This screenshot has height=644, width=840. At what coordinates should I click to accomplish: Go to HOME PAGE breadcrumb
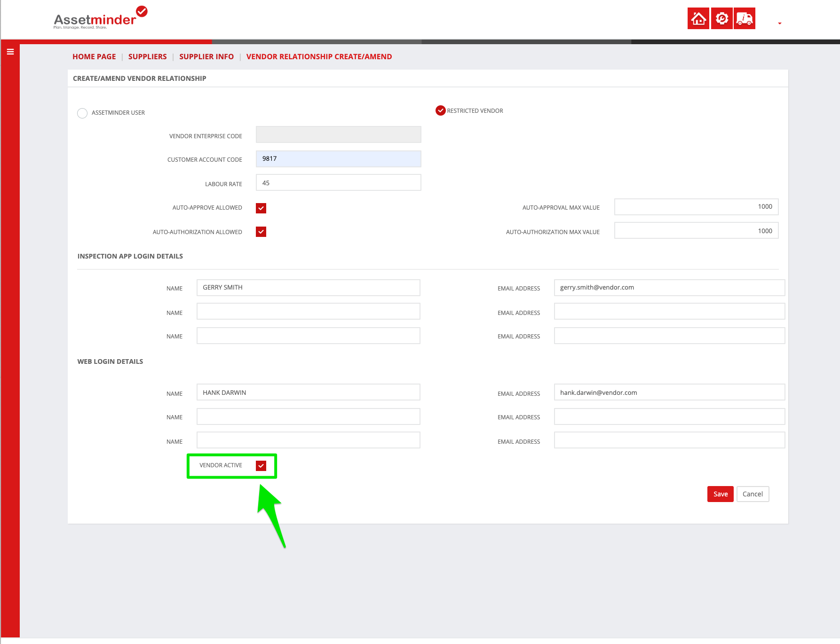tap(94, 56)
